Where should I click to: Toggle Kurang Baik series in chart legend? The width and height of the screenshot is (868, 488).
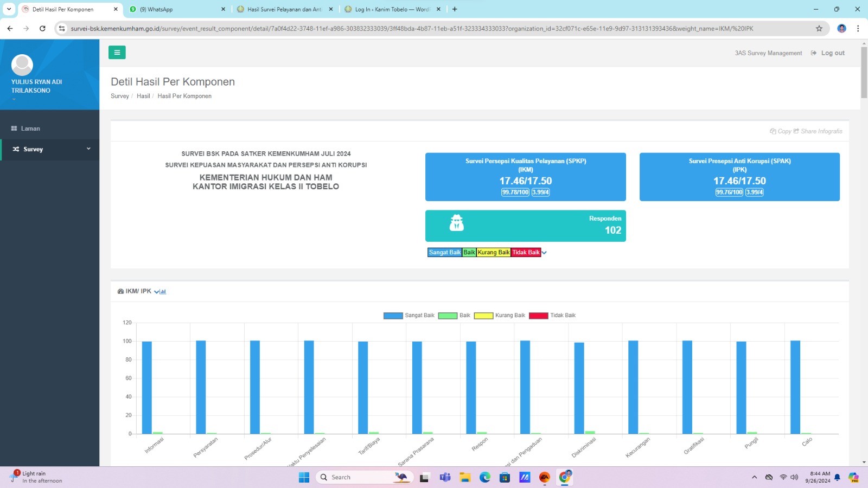tap(500, 316)
